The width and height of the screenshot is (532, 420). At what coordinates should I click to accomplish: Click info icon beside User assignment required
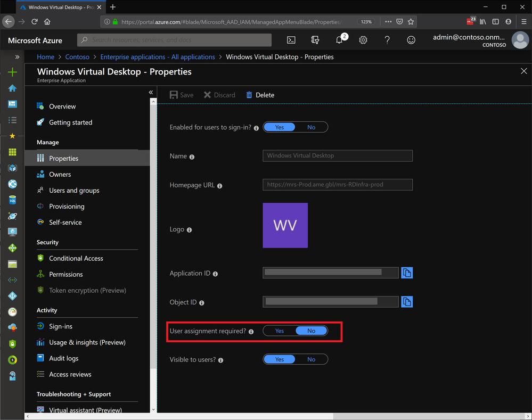251,332
